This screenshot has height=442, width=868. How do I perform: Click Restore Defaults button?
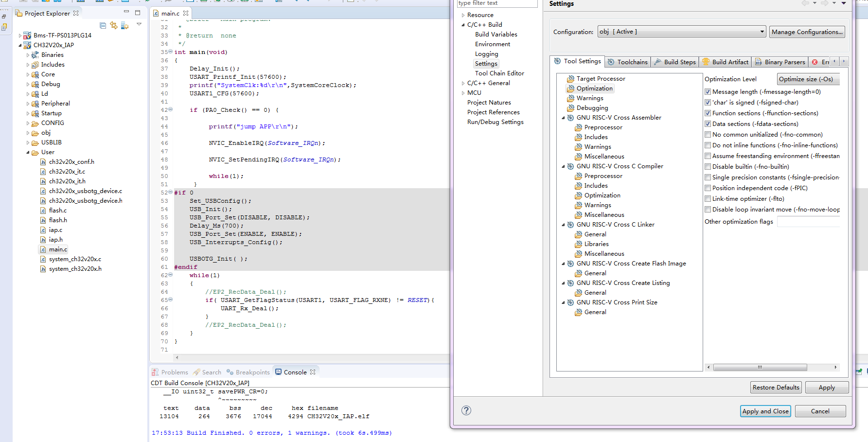[x=776, y=387]
